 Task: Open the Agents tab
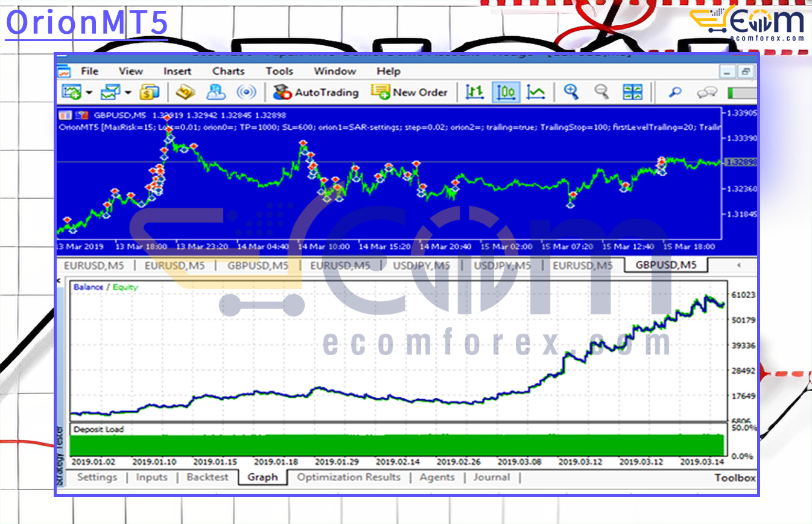coord(437,477)
